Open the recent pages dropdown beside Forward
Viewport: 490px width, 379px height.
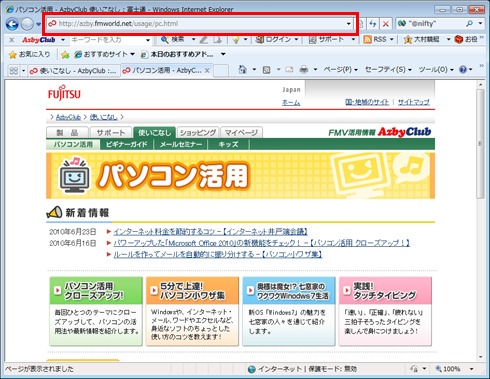[x=38, y=24]
